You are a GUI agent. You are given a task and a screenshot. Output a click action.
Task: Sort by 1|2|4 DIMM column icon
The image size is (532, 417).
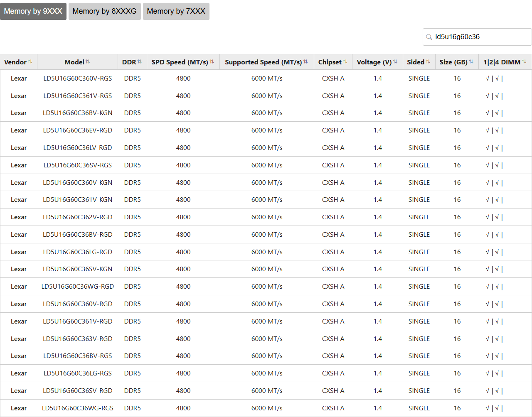click(x=524, y=62)
